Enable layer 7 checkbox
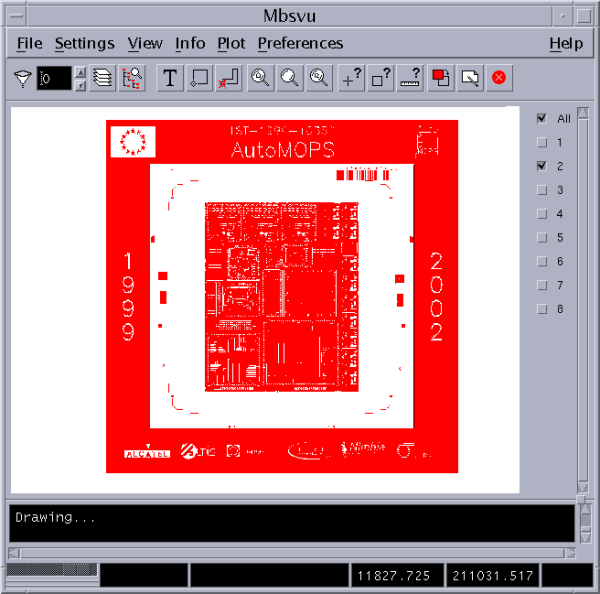 click(542, 285)
